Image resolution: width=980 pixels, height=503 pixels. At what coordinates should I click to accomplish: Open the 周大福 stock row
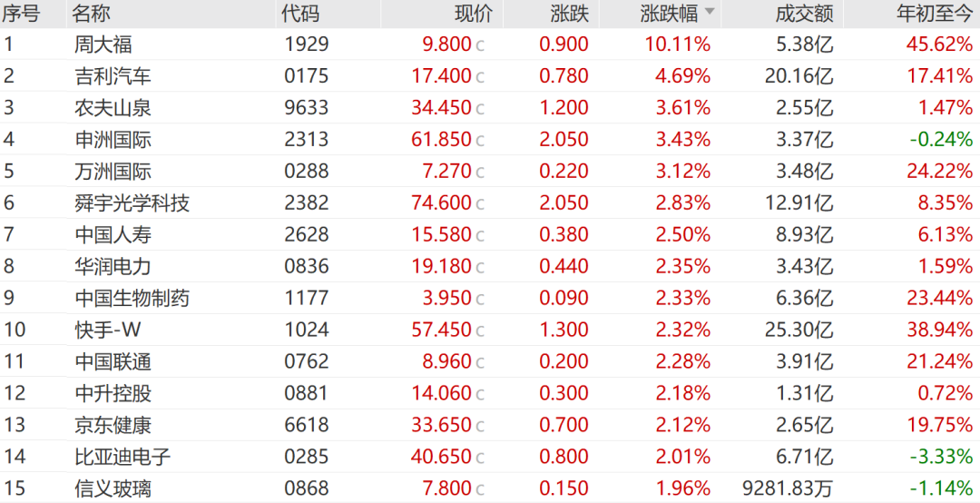pos(490,44)
